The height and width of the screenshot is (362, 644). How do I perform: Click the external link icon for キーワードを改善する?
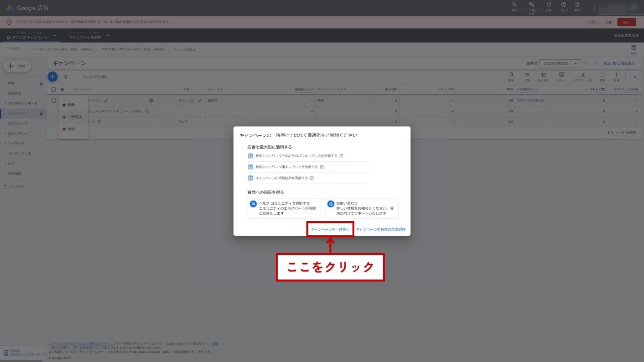[x=322, y=167]
